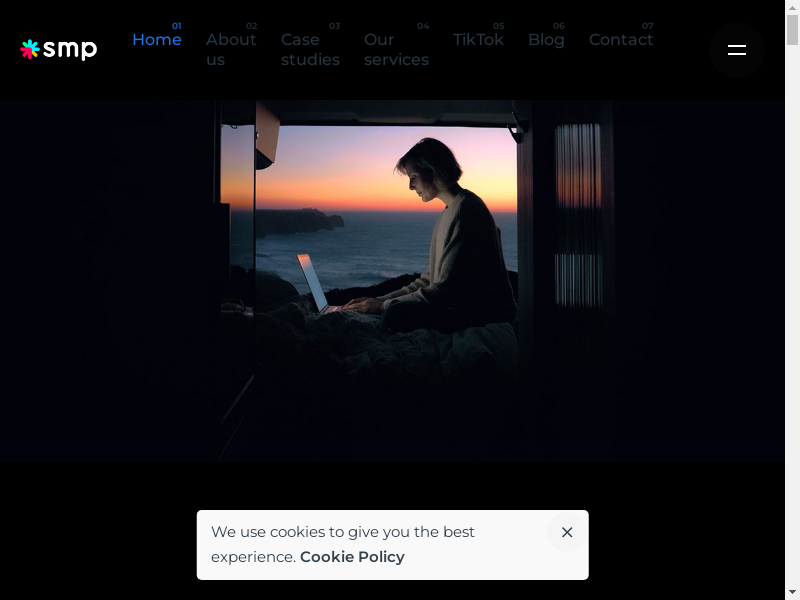Click the 07 number above Contact
This screenshot has height=600, width=800.
point(647,26)
